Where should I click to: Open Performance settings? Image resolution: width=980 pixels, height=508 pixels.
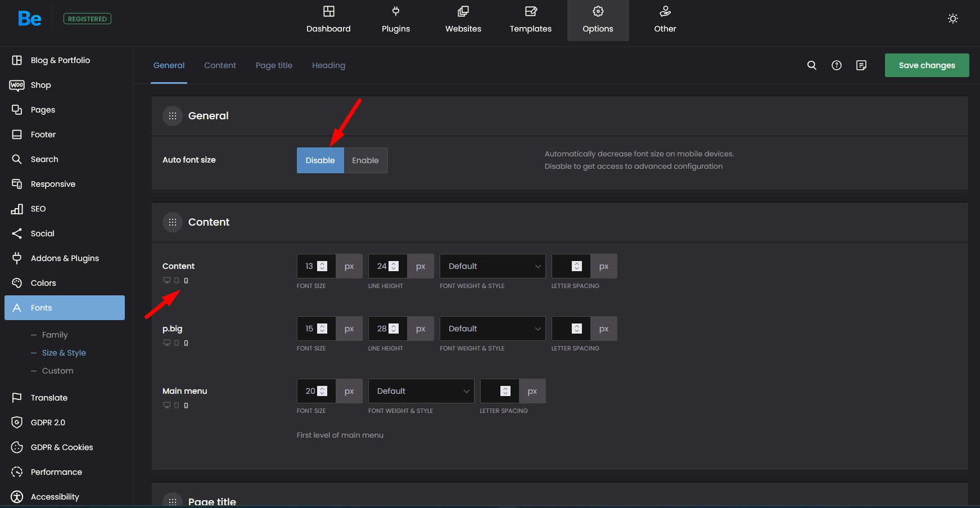[x=65, y=472]
